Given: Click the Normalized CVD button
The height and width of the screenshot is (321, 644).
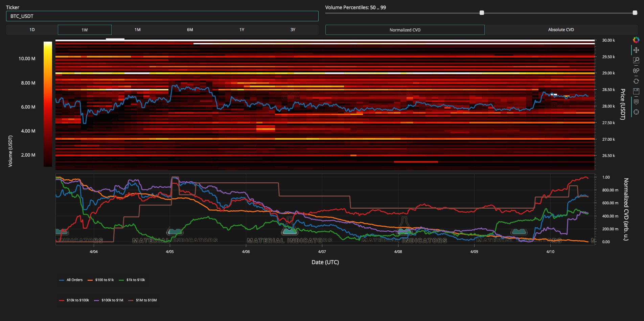Looking at the screenshot, I should click(405, 30).
